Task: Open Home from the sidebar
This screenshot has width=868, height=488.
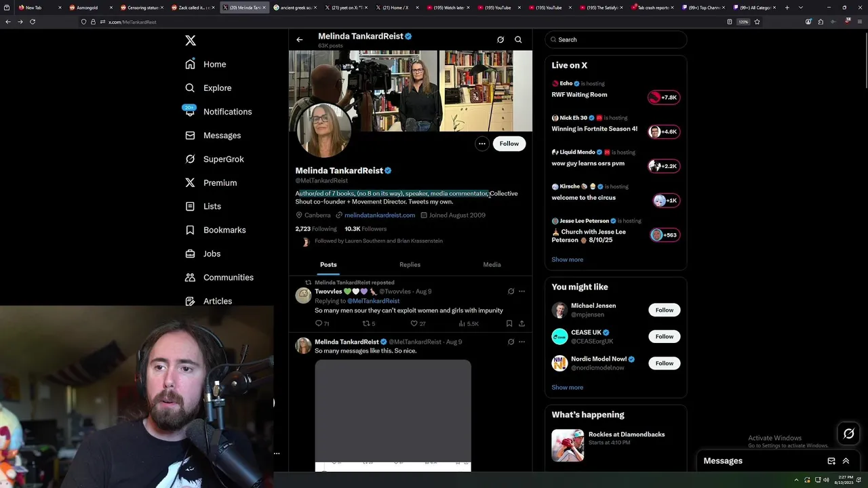Action: [x=205, y=64]
